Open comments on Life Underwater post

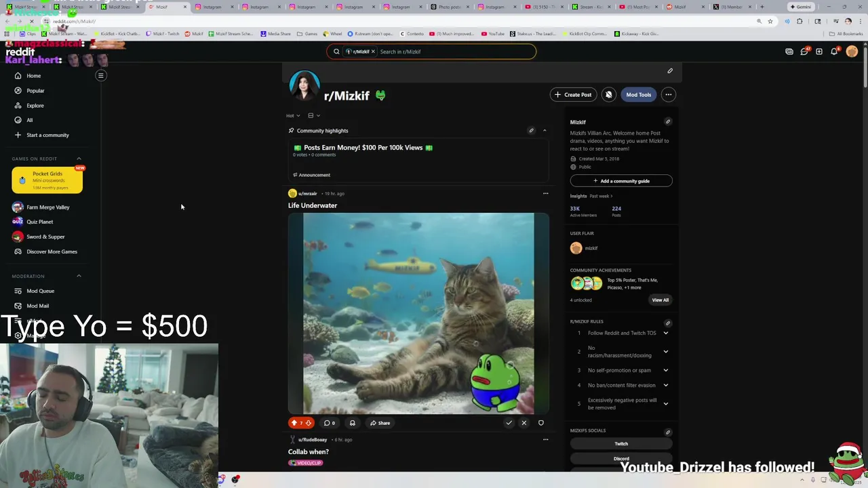[329, 423]
